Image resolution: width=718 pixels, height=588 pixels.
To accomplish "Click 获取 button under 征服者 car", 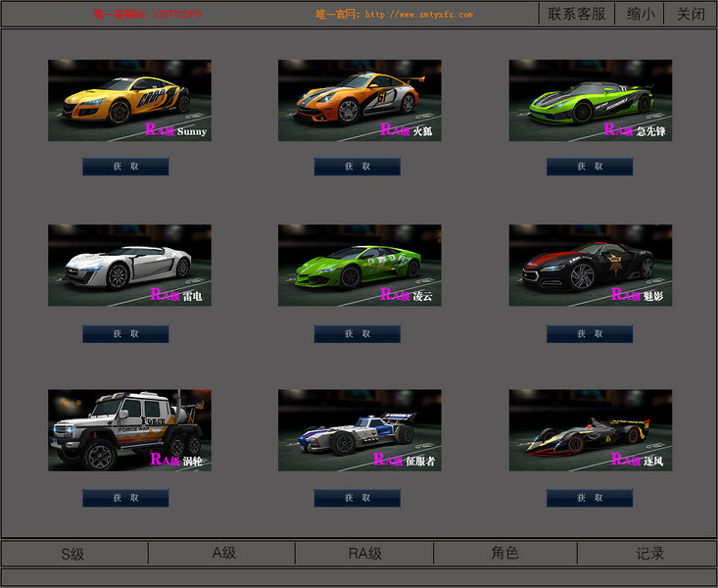I will coord(358,498).
